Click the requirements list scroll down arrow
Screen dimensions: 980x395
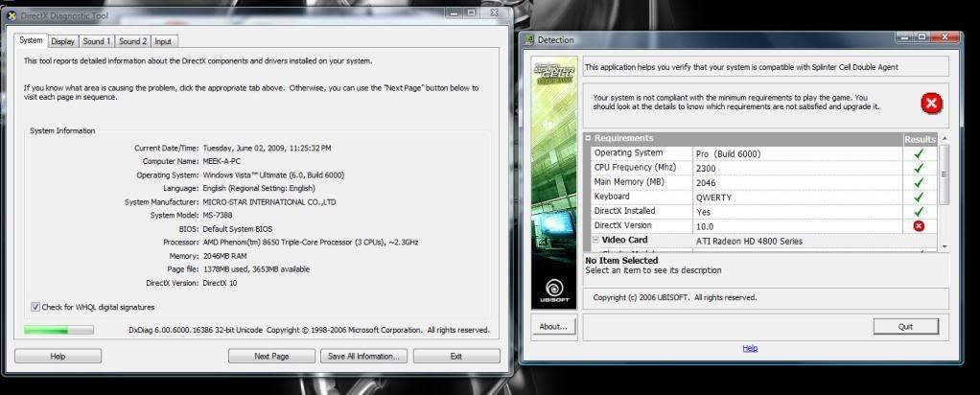tap(945, 246)
